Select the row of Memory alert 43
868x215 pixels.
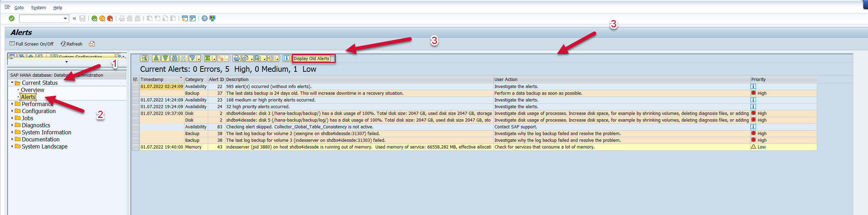(x=135, y=147)
